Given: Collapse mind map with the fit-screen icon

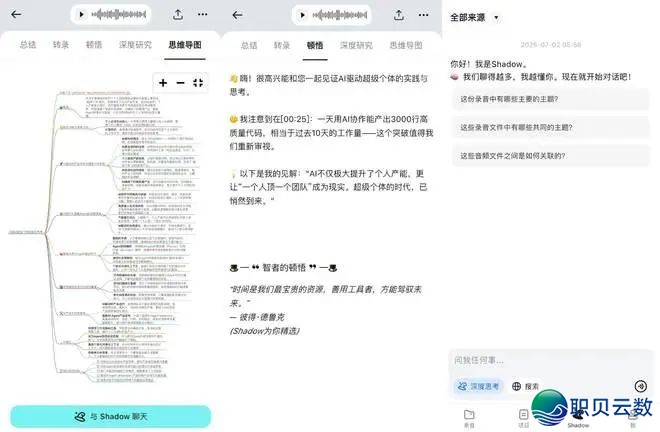Looking at the screenshot, I should point(197,83).
